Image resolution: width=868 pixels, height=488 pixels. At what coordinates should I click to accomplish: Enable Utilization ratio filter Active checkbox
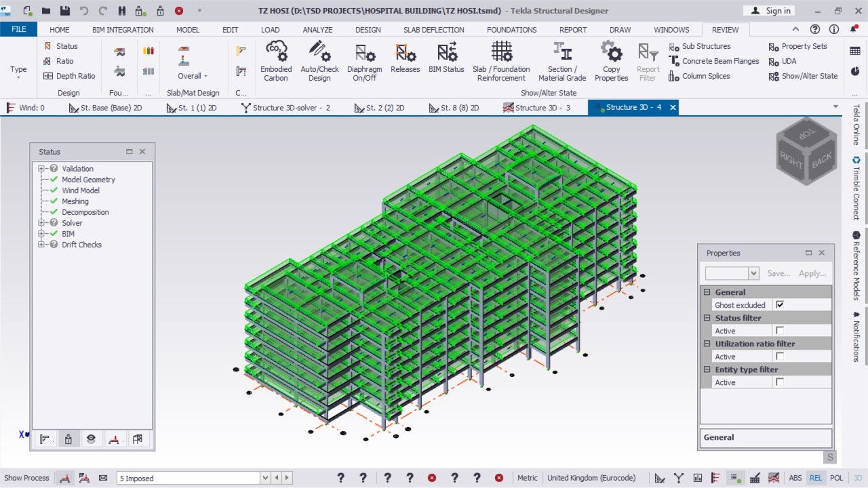click(780, 357)
